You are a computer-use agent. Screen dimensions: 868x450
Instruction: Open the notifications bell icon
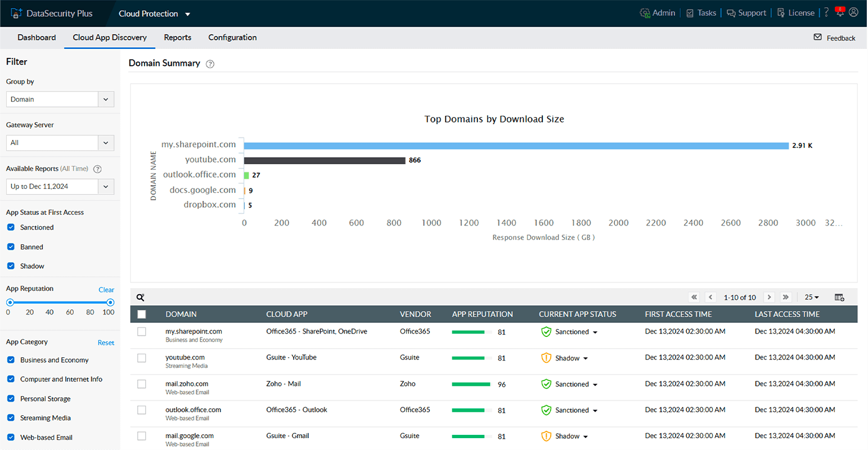click(840, 12)
